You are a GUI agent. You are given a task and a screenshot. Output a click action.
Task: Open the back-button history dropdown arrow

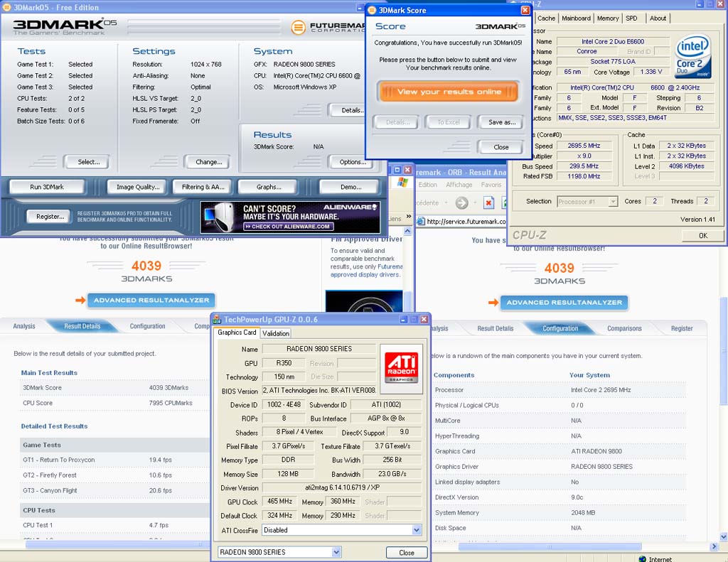click(446, 202)
